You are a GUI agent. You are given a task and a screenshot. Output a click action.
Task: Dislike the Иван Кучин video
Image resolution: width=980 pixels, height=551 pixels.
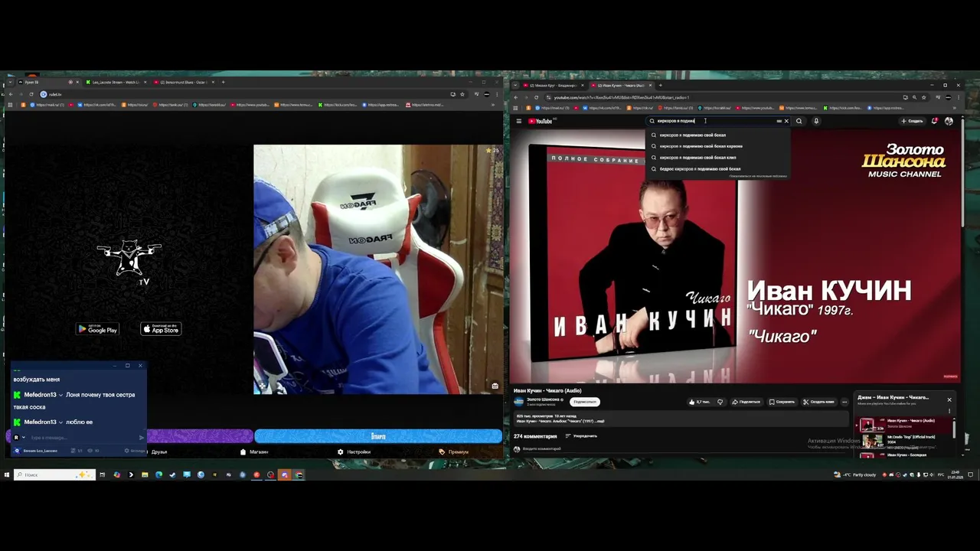720,402
